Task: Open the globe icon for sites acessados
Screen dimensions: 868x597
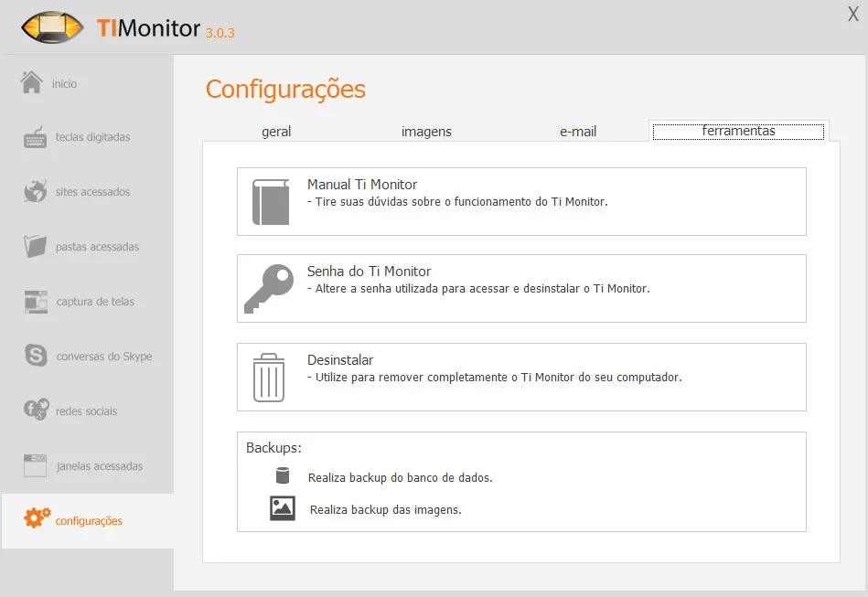Action: [36, 192]
